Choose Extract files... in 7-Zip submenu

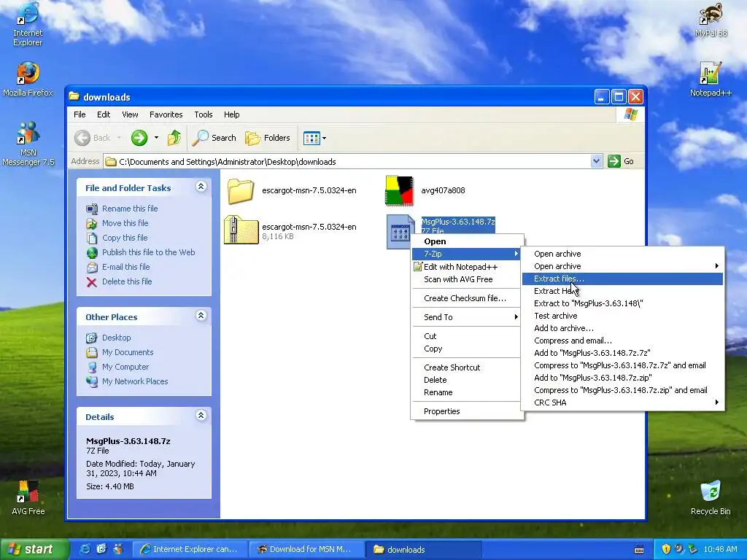pos(622,279)
